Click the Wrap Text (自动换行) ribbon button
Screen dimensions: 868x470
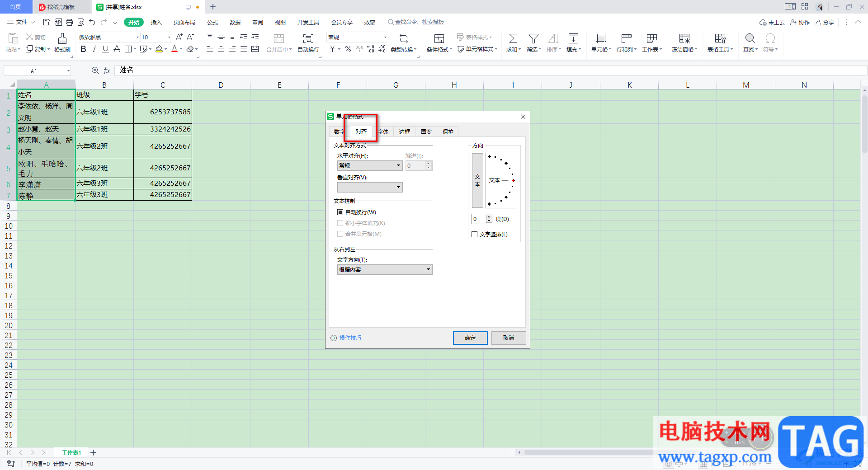pyautogui.click(x=308, y=42)
